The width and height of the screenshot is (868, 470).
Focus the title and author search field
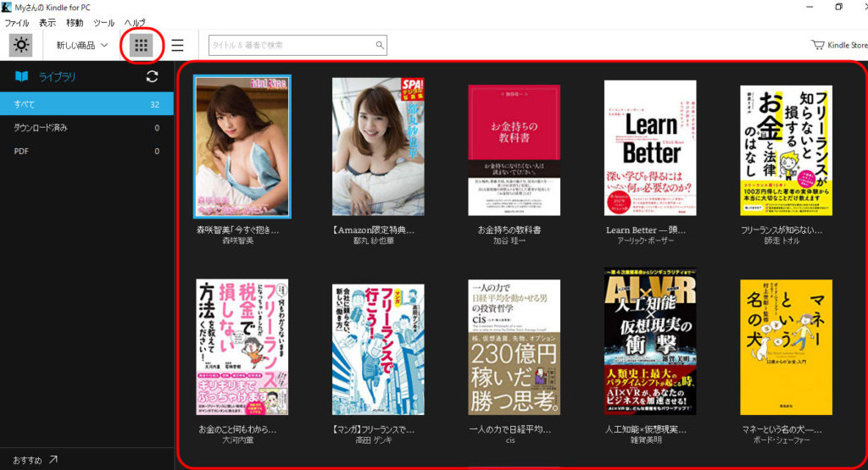pyautogui.click(x=298, y=46)
